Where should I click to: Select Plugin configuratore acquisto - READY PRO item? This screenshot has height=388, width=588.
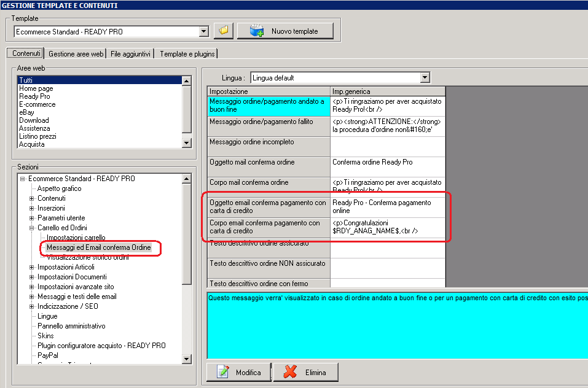click(101, 345)
